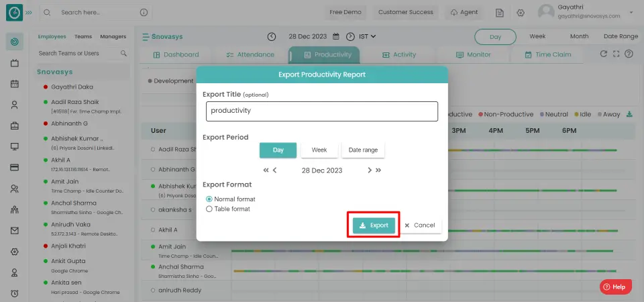Switch to the Dashboard tab
The image size is (644, 302).
pyautogui.click(x=176, y=54)
